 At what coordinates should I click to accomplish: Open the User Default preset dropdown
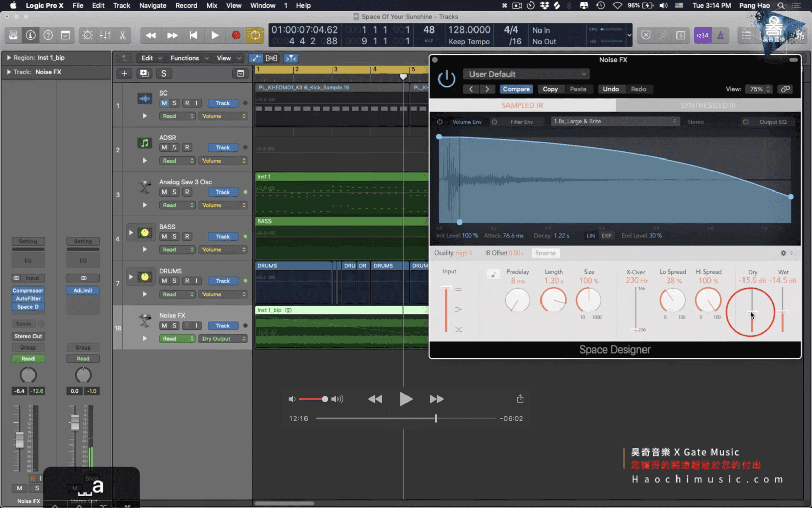pos(526,74)
